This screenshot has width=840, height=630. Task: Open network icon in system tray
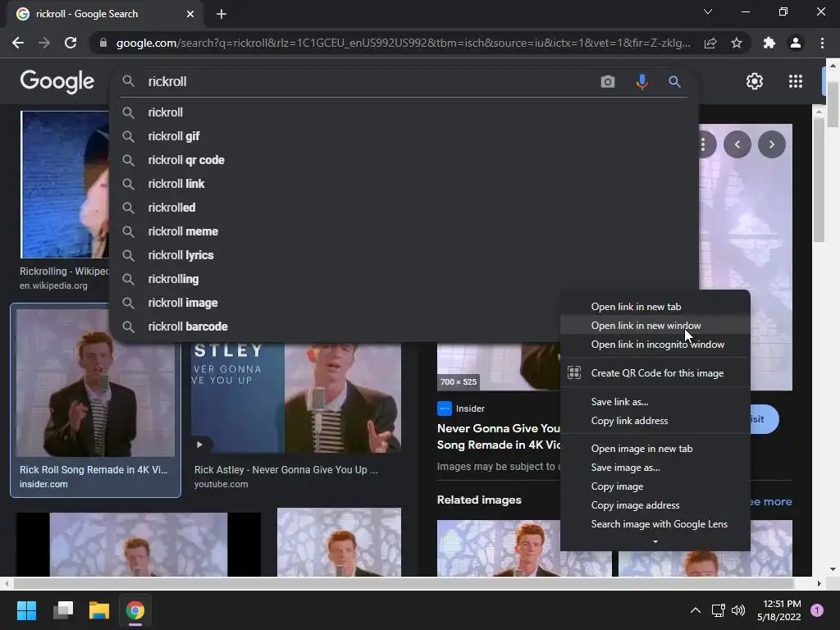coord(718,610)
